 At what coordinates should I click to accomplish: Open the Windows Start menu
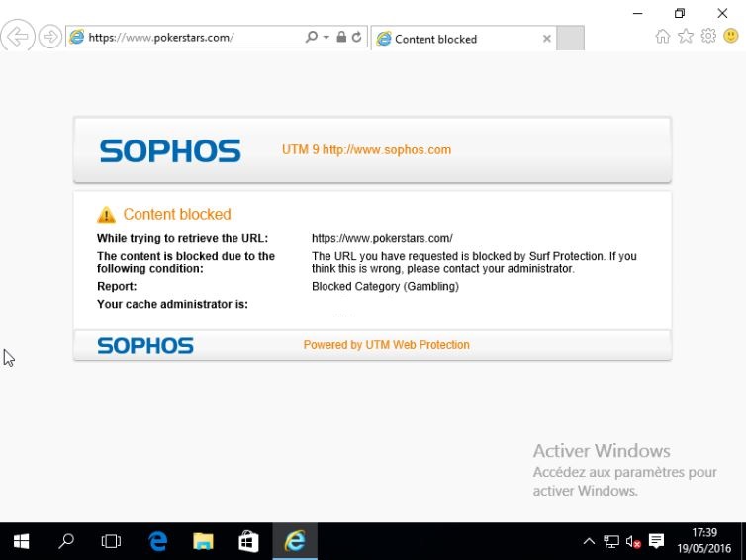click(x=21, y=541)
